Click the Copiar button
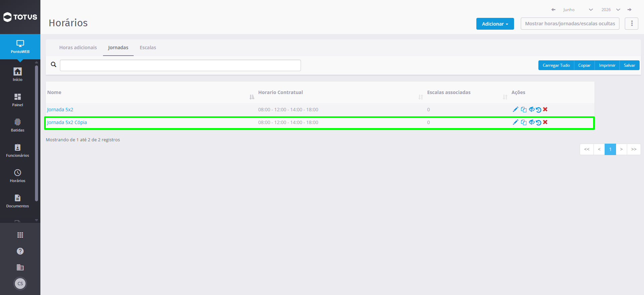This screenshot has height=295, width=644. (x=584, y=65)
